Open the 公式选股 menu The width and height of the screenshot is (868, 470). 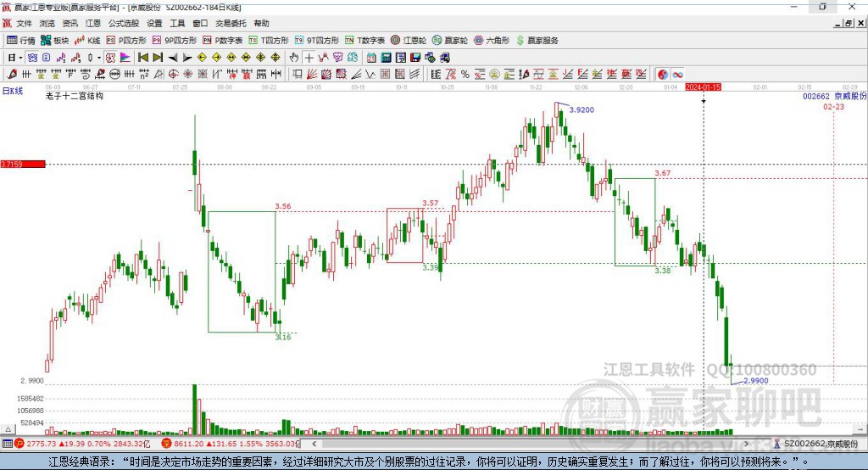124,23
